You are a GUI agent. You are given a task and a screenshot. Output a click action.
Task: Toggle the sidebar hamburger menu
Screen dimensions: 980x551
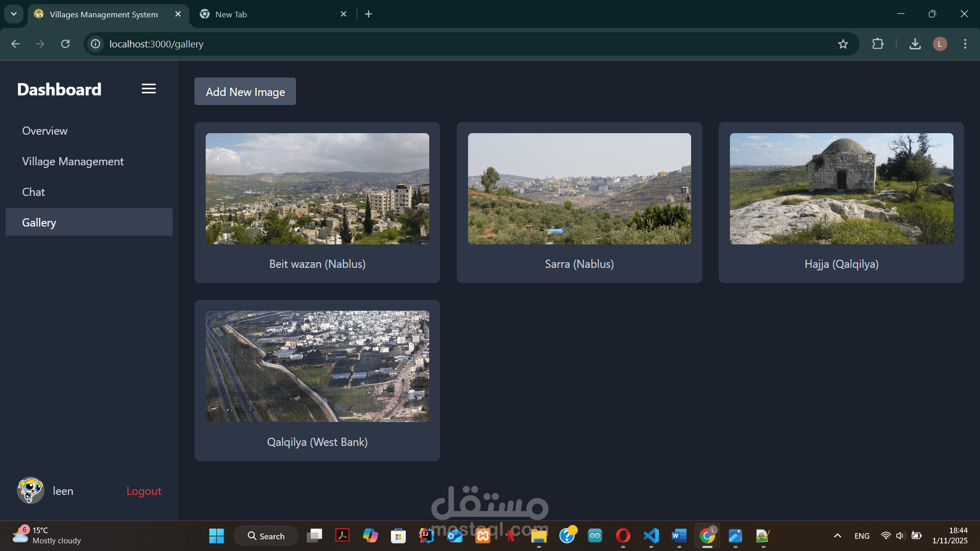pyautogui.click(x=149, y=89)
